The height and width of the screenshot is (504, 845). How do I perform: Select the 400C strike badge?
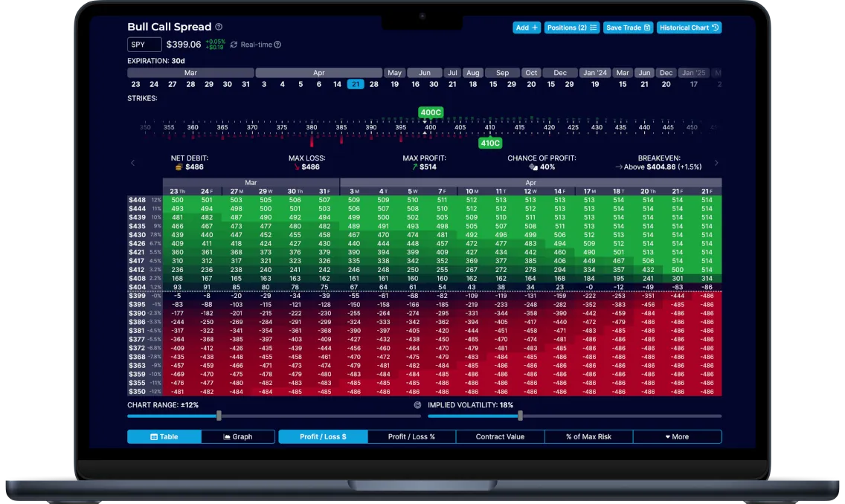click(x=430, y=112)
